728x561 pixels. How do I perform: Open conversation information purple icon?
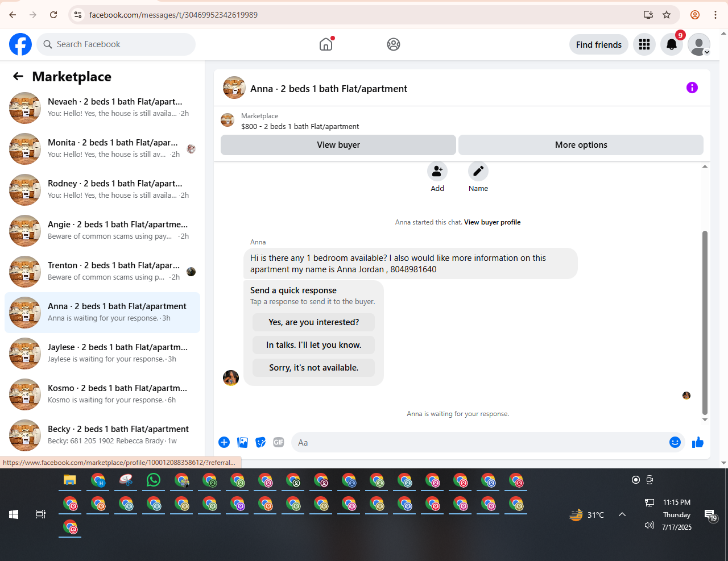point(692,88)
